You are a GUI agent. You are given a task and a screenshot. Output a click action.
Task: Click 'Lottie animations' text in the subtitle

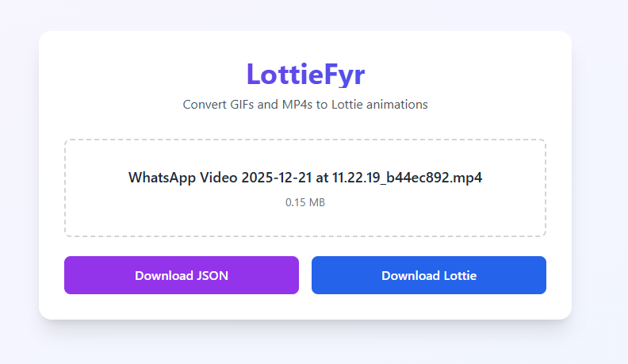pos(380,105)
